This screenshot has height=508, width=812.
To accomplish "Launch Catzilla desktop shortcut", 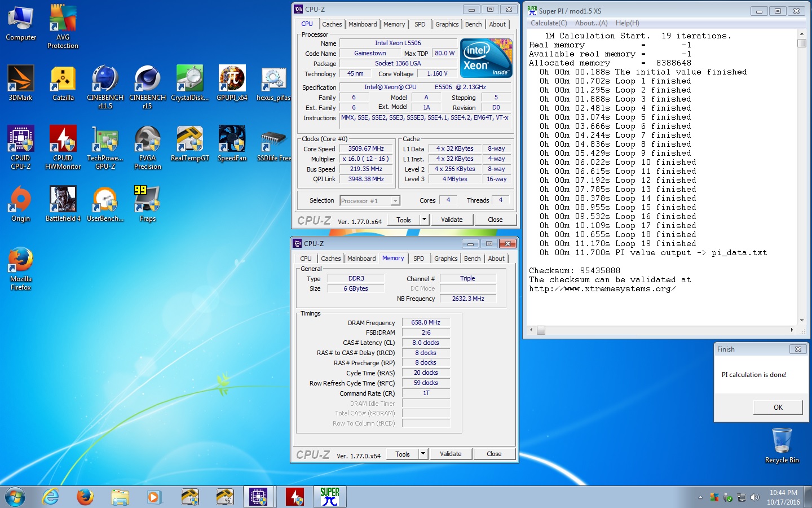I will [x=63, y=83].
